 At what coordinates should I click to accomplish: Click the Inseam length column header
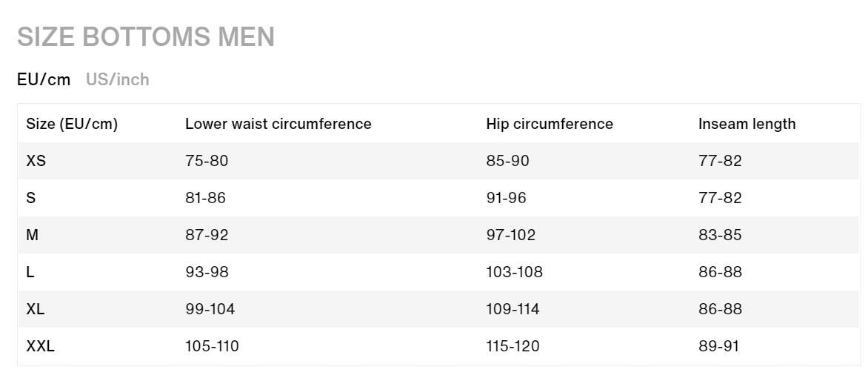pyautogui.click(x=747, y=124)
